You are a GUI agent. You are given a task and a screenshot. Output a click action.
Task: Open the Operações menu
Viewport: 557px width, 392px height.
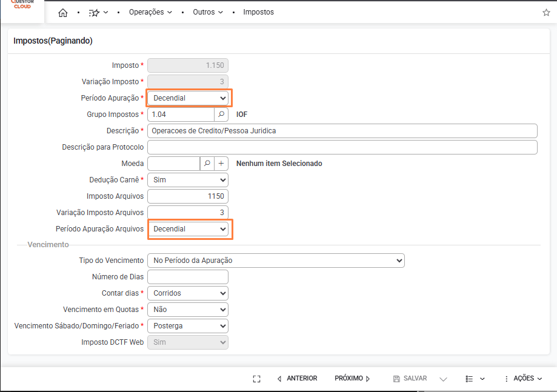pyautogui.click(x=150, y=12)
